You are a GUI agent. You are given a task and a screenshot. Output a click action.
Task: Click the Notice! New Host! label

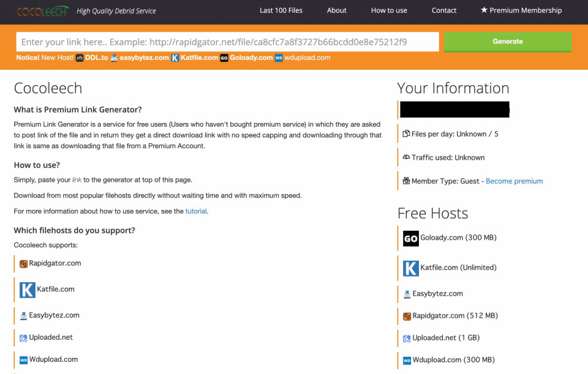click(x=45, y=58)
